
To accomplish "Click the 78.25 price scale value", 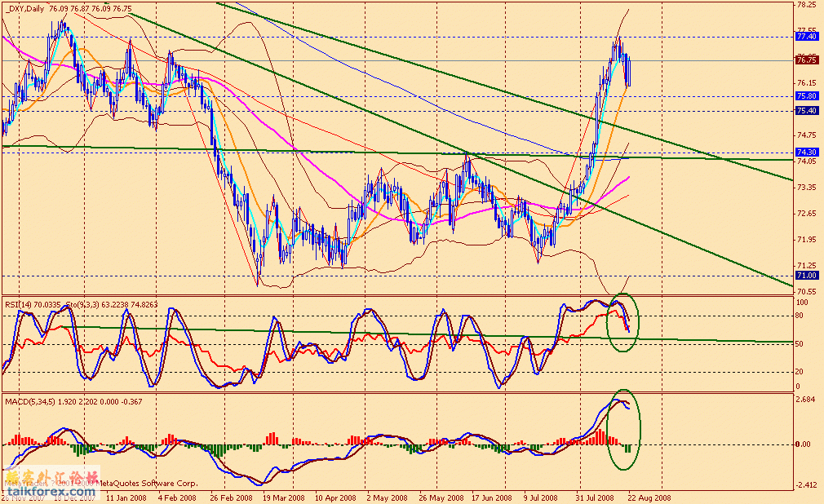I will tap(806, 4).
